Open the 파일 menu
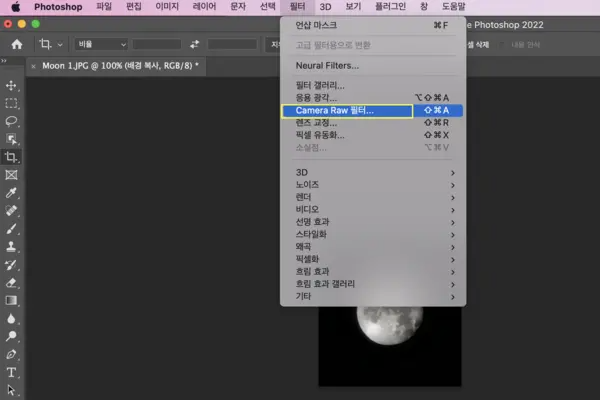 coord(104,7)
